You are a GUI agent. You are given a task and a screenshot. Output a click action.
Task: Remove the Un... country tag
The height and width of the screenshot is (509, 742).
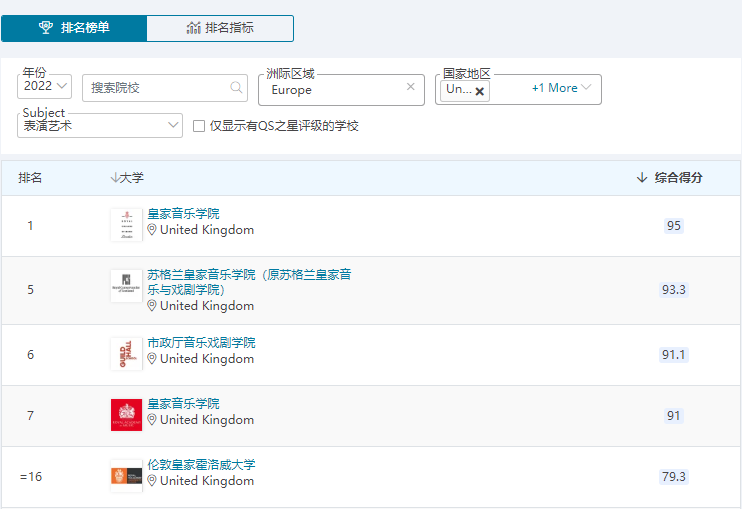coord(479,91)
